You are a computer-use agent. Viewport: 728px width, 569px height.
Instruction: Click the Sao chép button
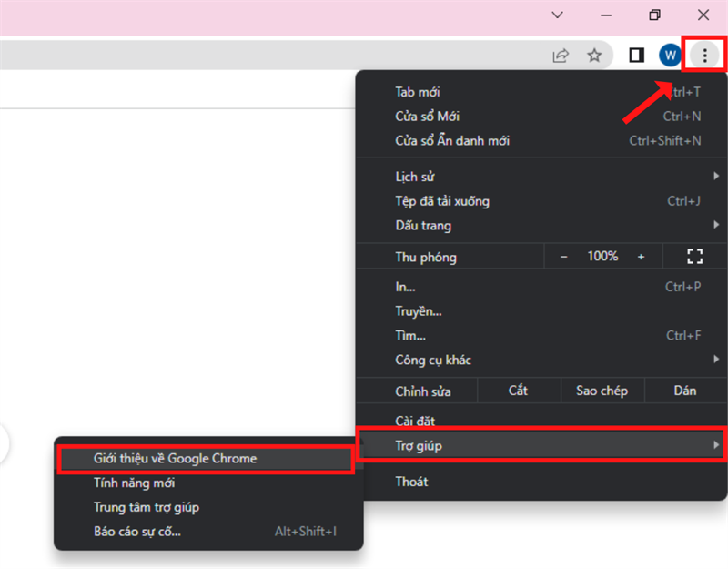(602, 390)
